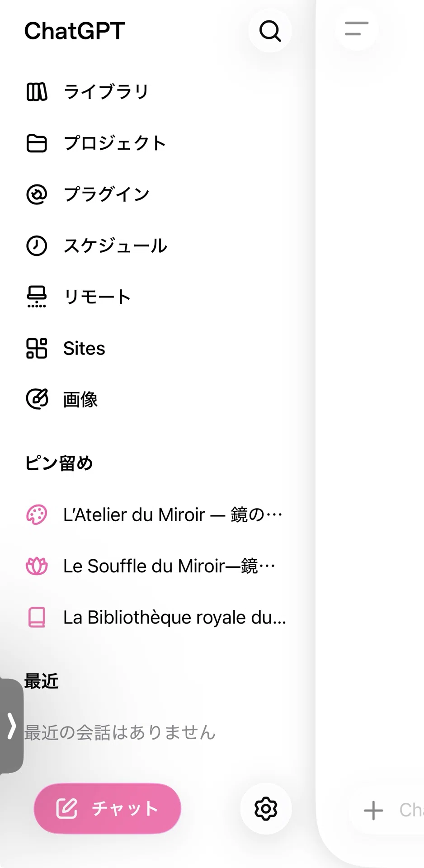
Task: Toggle sidebar with the hamburger lines icon
Action: click(357, 28)
